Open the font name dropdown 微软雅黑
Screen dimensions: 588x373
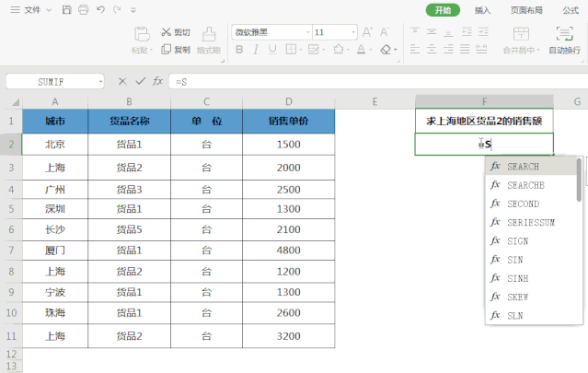click(x=308, y=32)
